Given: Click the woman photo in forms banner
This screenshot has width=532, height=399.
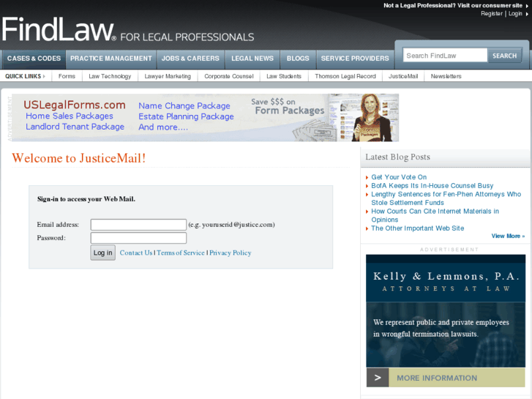Looking at the screenshot, I should pos(372,117).
